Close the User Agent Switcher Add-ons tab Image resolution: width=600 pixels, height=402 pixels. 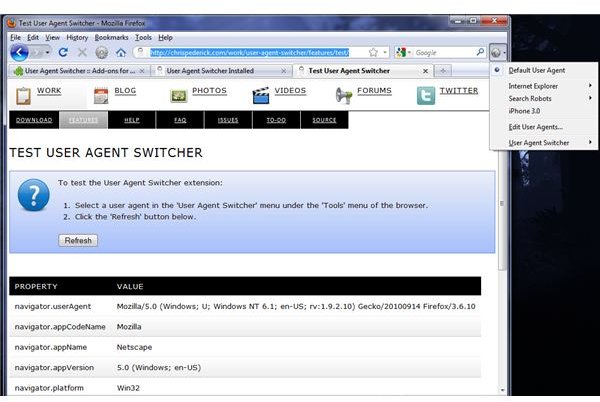coord(142,71)
